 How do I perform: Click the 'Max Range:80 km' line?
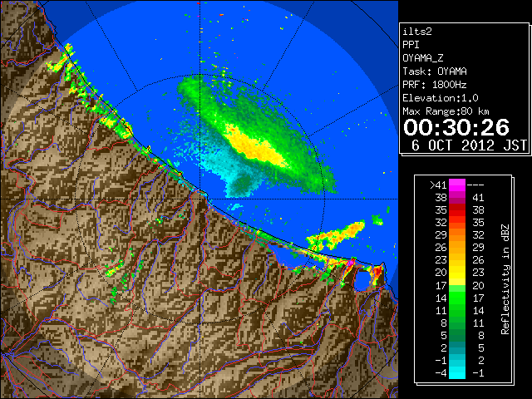[x=446, y=111]
